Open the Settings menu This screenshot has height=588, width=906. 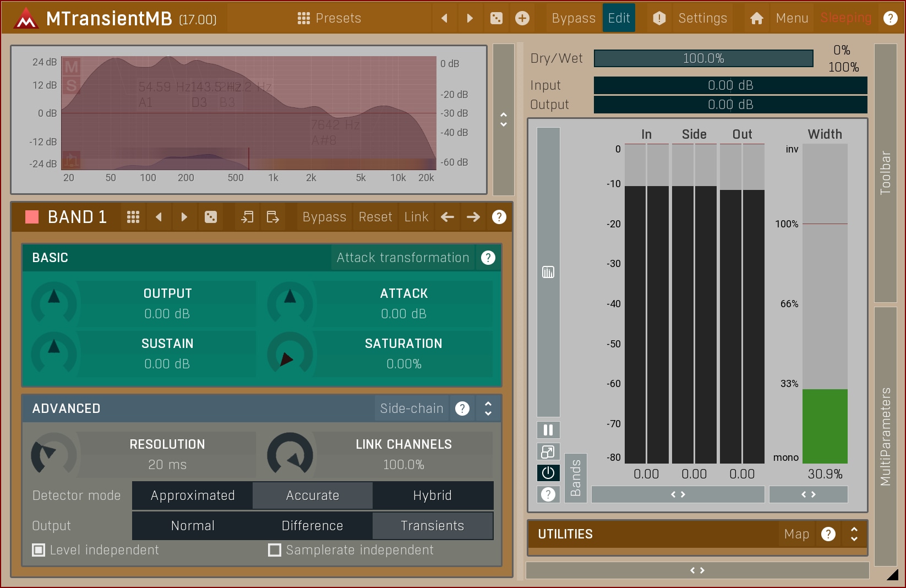point(702,18)
